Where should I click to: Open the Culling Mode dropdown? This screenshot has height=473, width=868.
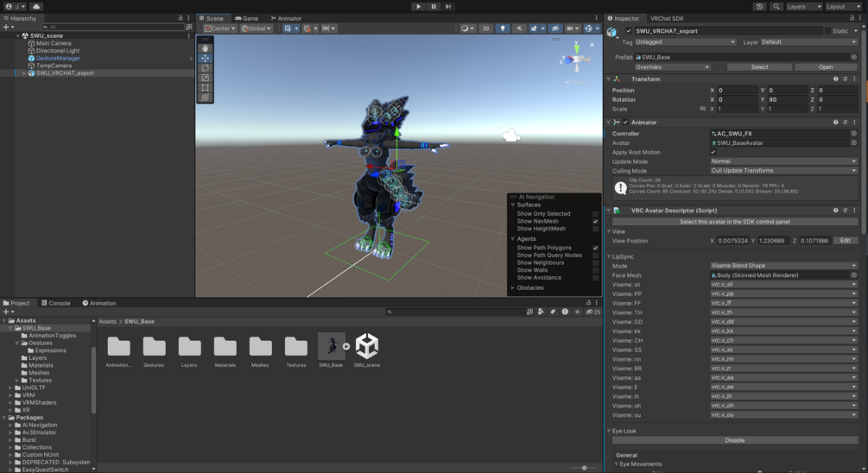(x=783, y=171)
